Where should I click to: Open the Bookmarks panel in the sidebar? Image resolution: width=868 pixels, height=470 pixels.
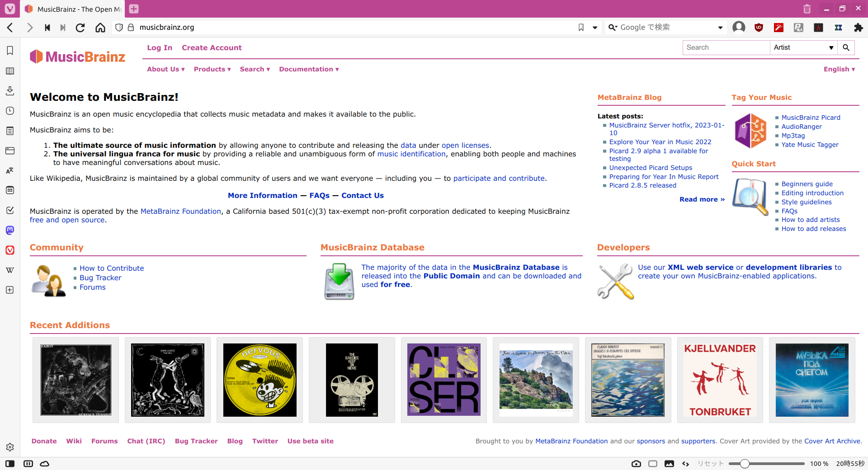(x=10, y=51)
